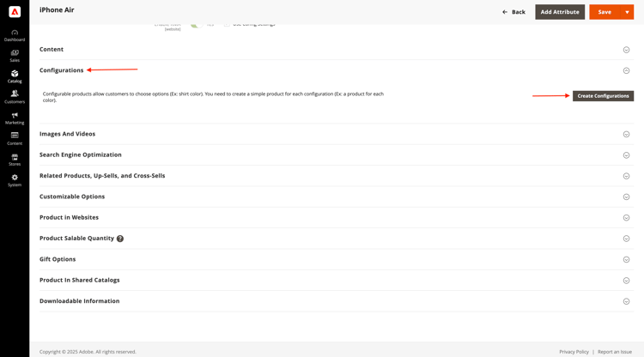Click the Content section title

tap(52, 49)
